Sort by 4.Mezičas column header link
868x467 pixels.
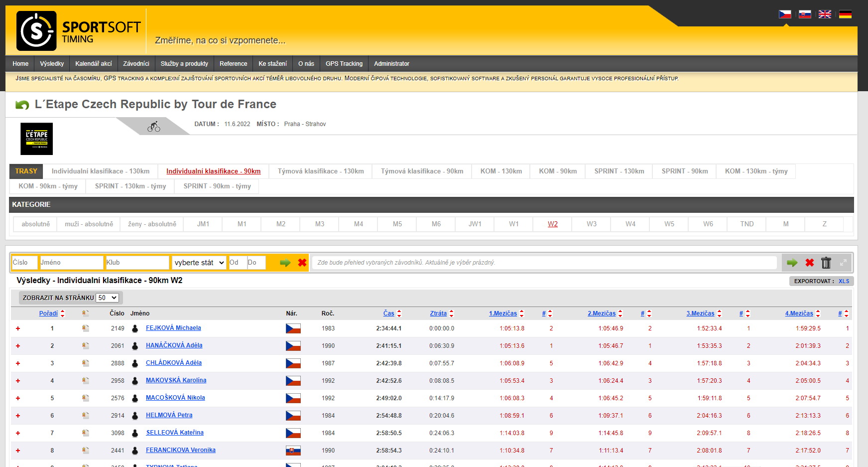click(x=799, y=313)
